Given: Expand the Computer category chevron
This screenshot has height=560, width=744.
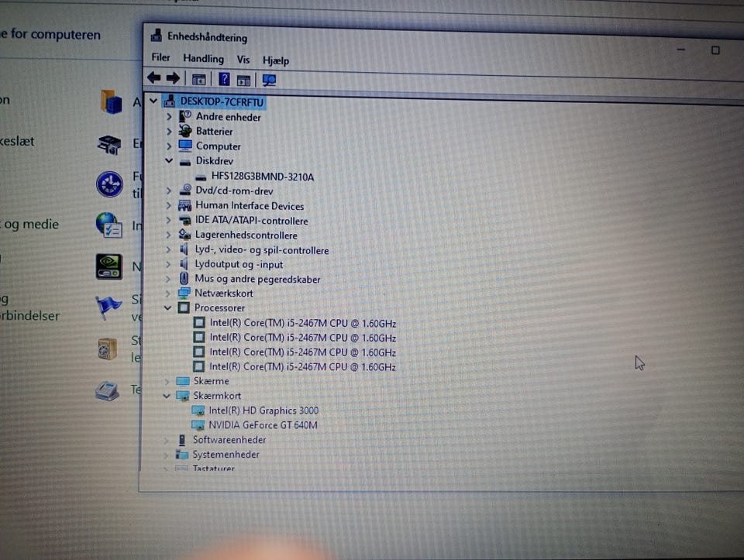Looking at the screenshot, I should click(x=169, y=146).
